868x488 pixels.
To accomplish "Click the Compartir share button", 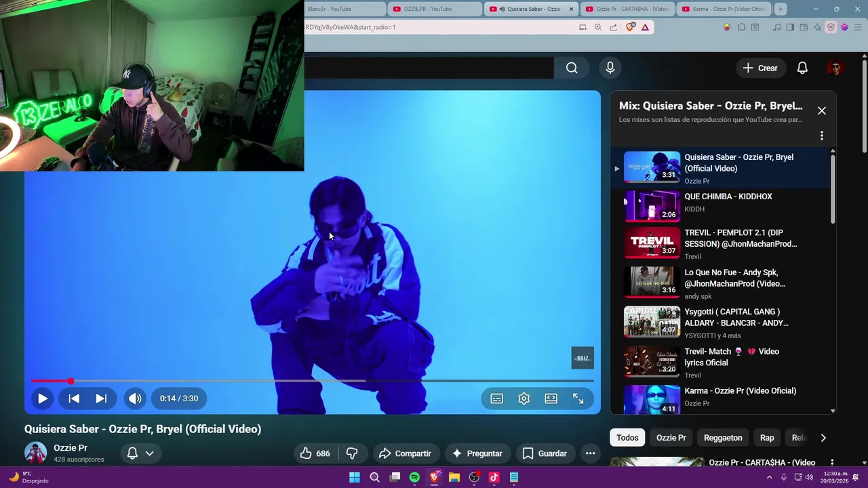I will [405, 453].
